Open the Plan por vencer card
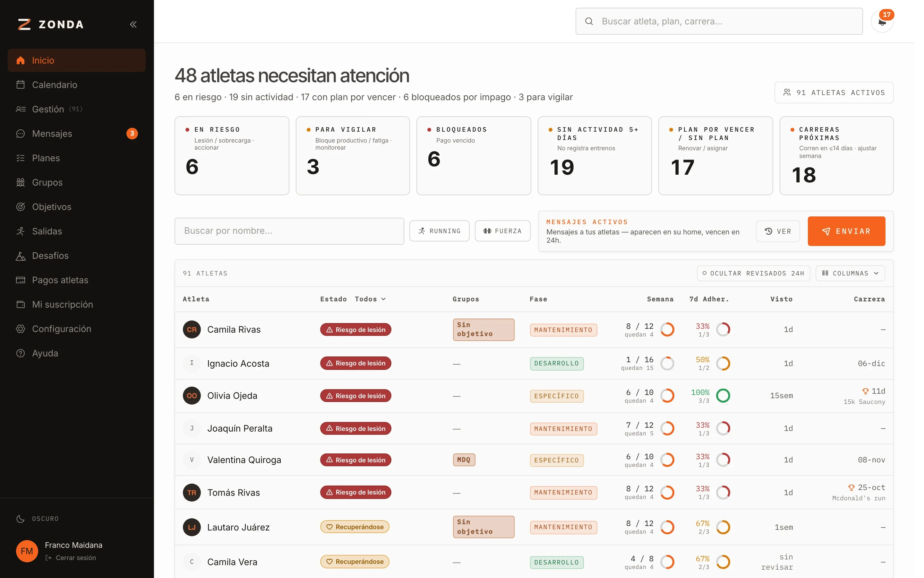The image size is (924, 578). (715, 156)
